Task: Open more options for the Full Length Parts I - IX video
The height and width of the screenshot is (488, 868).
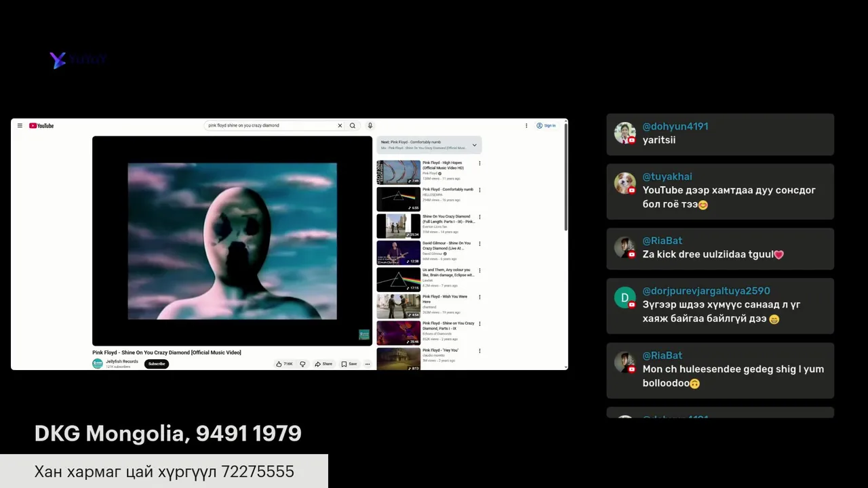Action: coord(479,217)
